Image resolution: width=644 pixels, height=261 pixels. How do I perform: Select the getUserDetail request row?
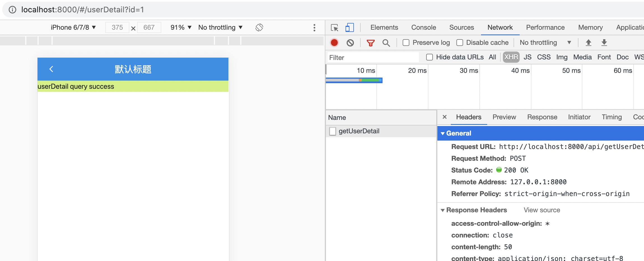381,131
